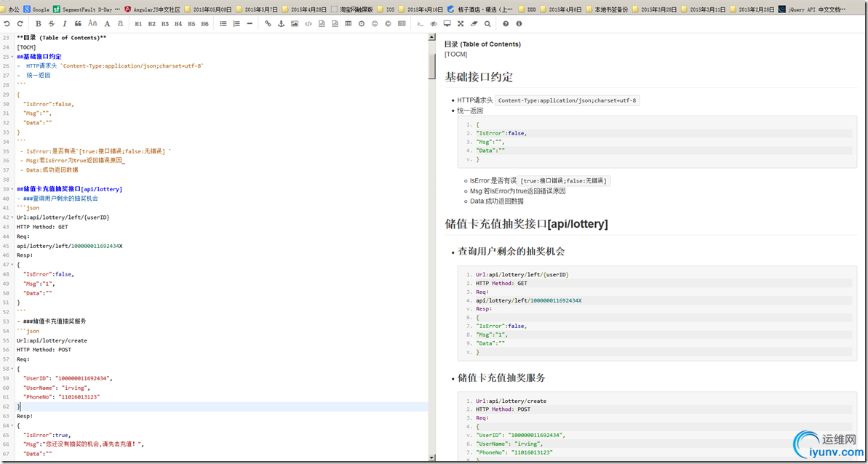This screenshot has height=464, width=868.
Task: Click the Undo icon in editor toolbar
Action: [7, 24]
